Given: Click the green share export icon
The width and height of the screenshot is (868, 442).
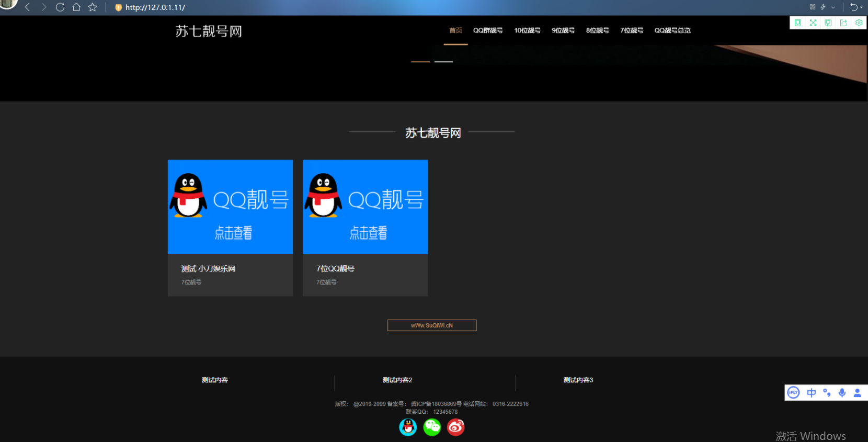Looking at the screenshot, I should [843, 22].
